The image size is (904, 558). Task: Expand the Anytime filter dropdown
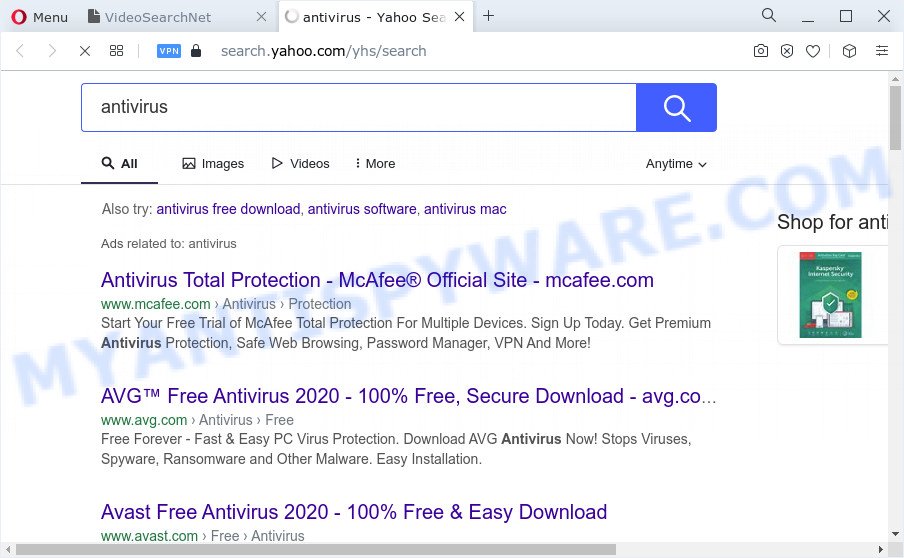click(x=676, y=164)
